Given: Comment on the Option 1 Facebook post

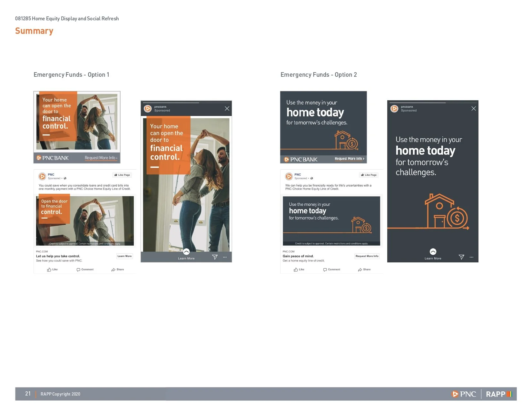Looking at the screenshot, I should (x=85, y=269).
